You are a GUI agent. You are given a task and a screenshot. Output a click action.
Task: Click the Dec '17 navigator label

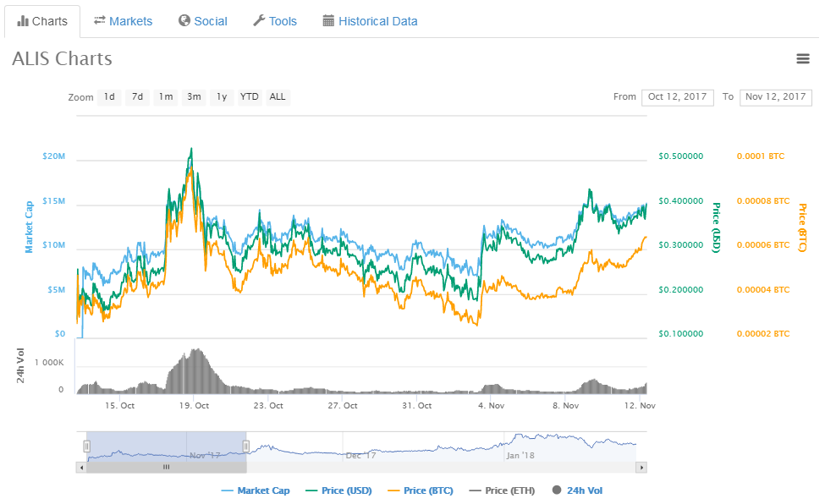361,456
